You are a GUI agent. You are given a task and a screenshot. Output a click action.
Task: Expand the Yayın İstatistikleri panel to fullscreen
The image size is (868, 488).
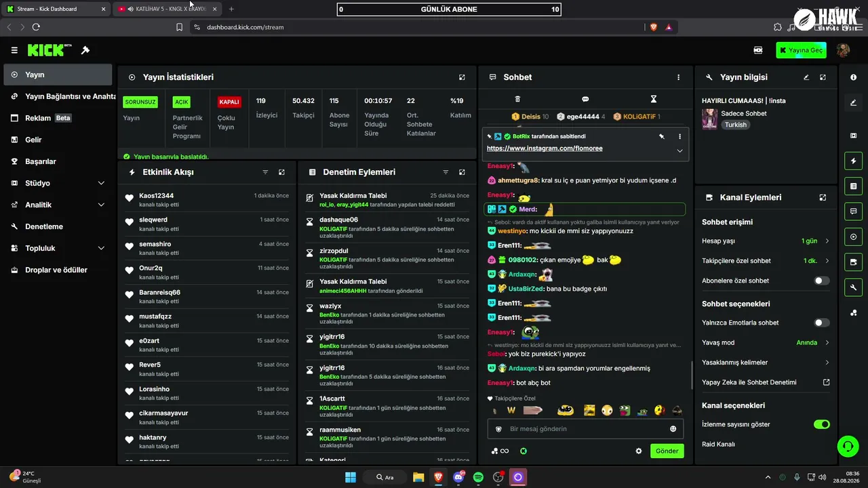click(x=462, y=77)
